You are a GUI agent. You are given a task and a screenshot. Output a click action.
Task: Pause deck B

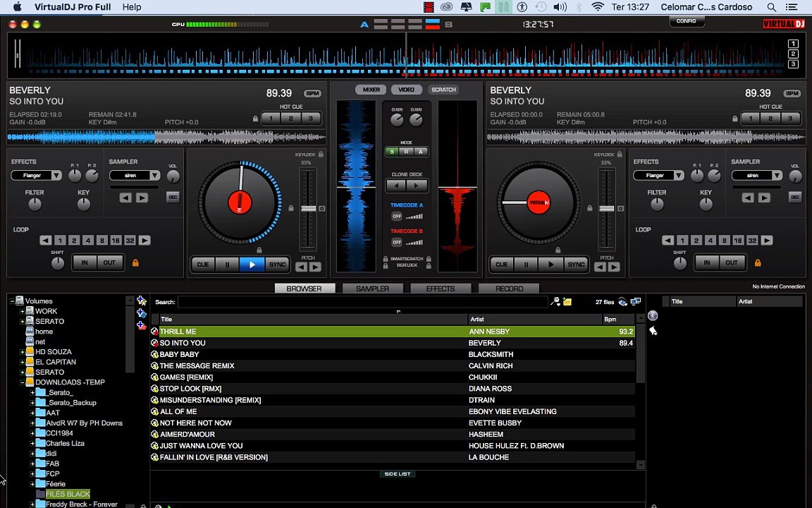click(526, 265)
